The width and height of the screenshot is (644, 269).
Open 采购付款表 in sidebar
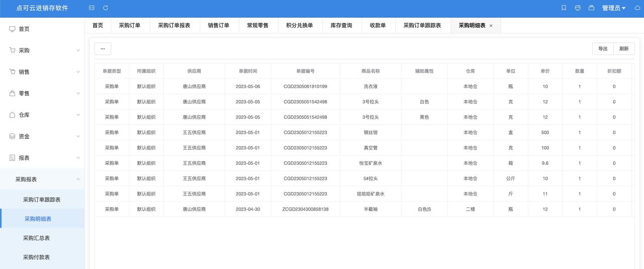42,257
